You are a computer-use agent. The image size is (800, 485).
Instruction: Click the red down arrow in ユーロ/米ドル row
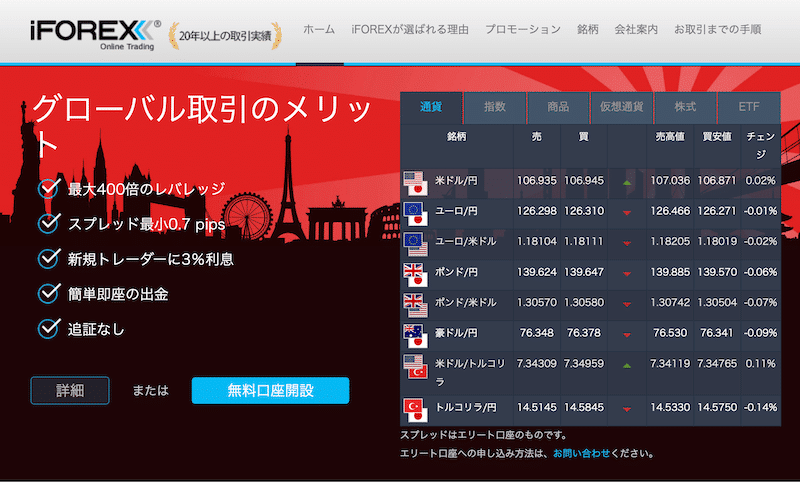pos(627,243)
